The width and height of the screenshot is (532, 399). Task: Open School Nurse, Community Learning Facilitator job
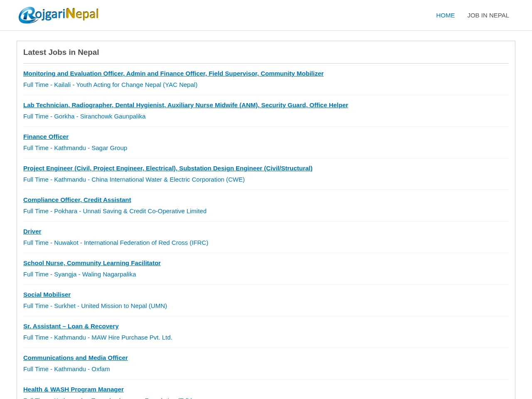coord(92,263)
